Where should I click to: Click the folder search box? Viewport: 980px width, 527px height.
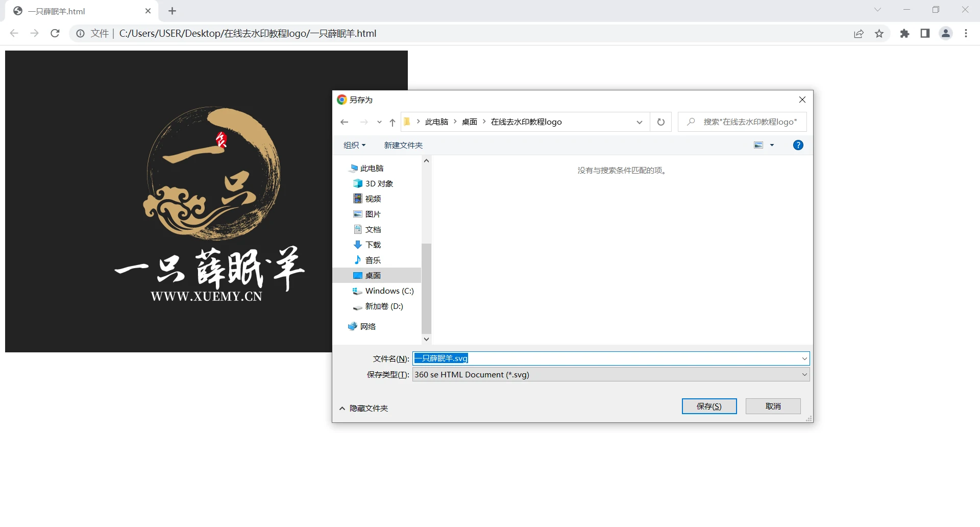click(742, 122)
